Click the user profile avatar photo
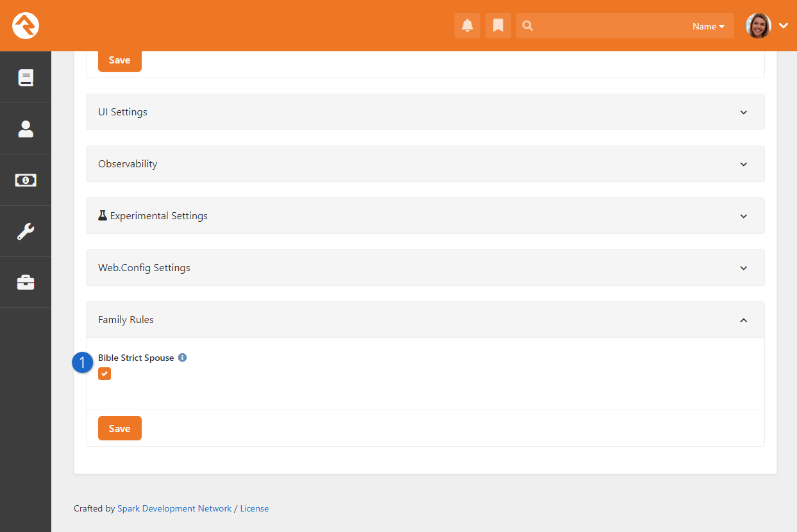This screenshot has height=532, width=797. click(759, 26)
